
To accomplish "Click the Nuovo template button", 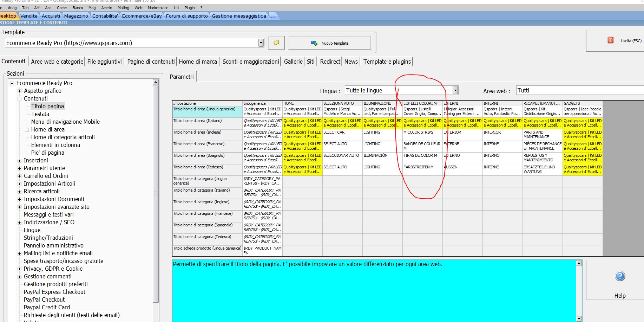I will click(330, 43).
